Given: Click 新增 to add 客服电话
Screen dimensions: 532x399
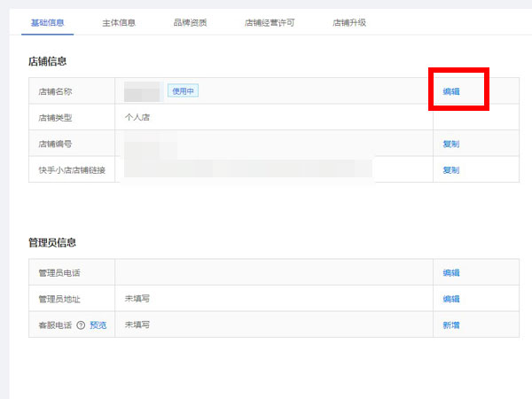Looking at the screenshot, I should [x=451, y=325].
